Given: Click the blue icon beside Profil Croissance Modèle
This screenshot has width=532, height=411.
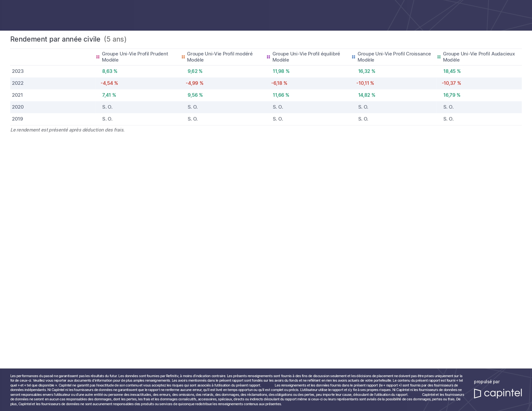Looking at the screenshot, I should pyautogui.click(x=353, y=57).
